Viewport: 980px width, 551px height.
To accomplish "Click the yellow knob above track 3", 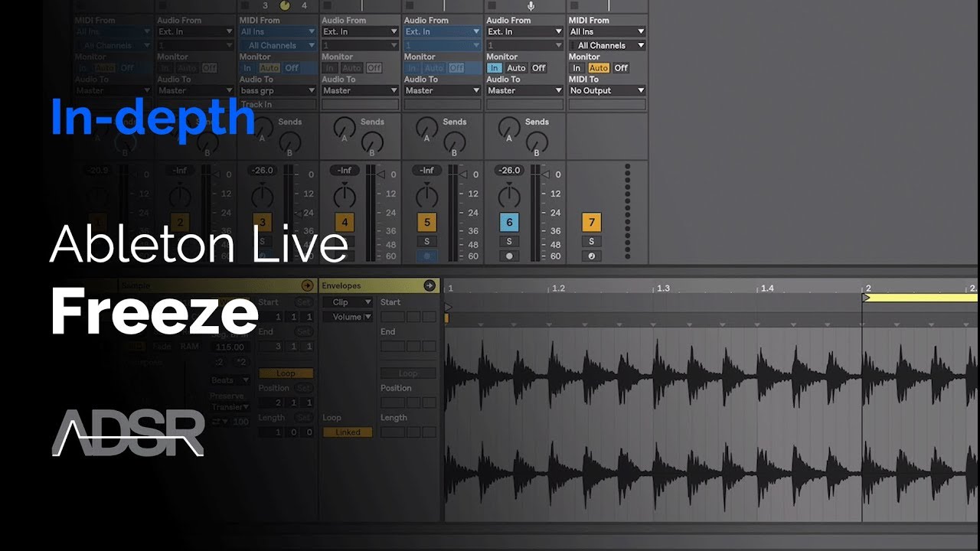I will click(x=285, y=5).
